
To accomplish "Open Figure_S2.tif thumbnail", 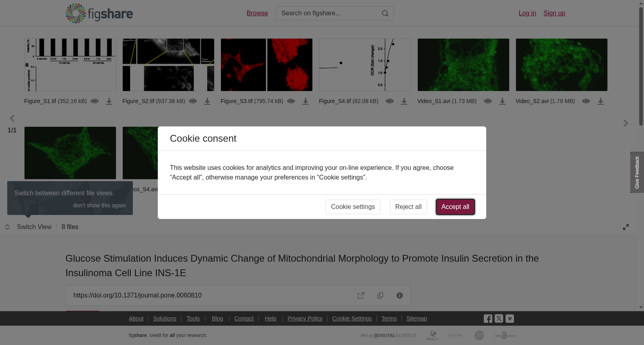I will pos(168,65).
